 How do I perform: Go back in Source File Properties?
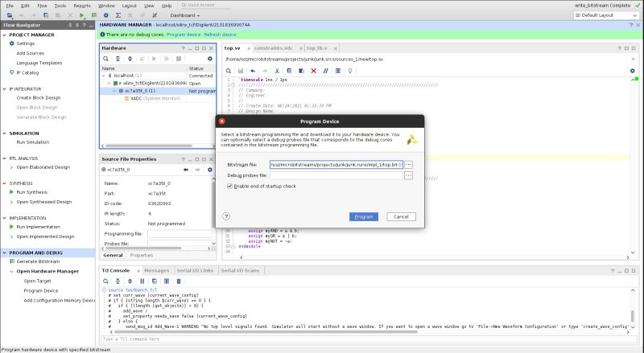[x=186, y=170]
